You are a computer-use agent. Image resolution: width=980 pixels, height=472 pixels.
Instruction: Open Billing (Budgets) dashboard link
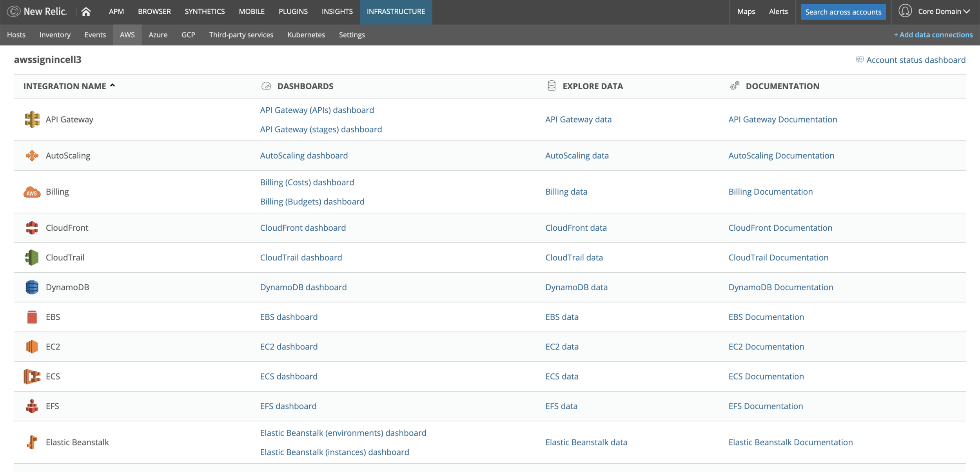(312, 201)
